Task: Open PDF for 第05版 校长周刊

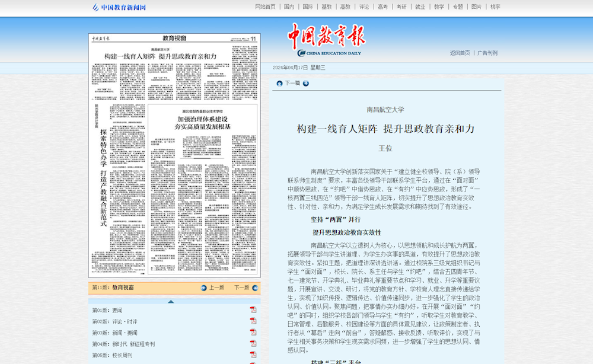Action: coord(253,353)
